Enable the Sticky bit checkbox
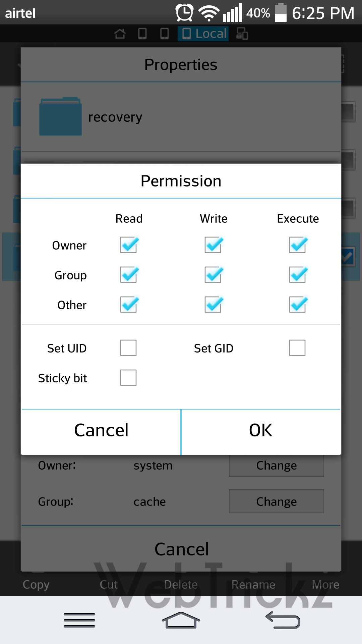Screen dimensions: 362x644 pos(128,378)
